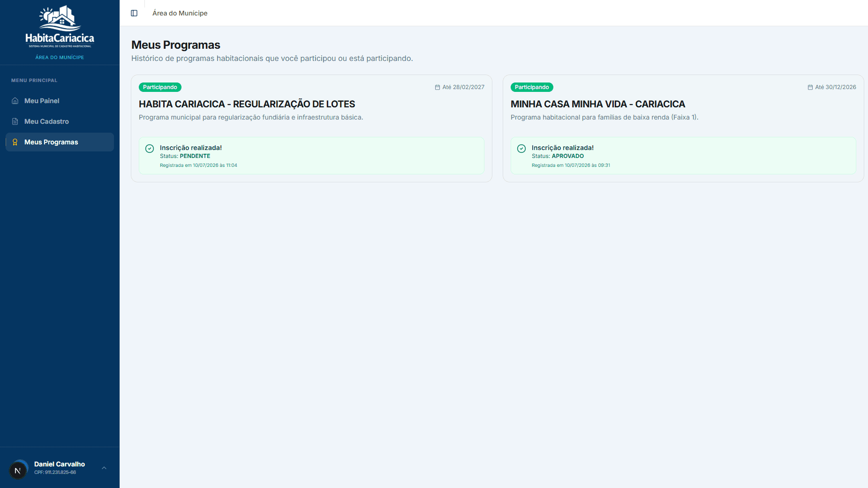Click description of regularização fundiária program
This screenshot has height=488, width=868.
[x=251, y=117]
